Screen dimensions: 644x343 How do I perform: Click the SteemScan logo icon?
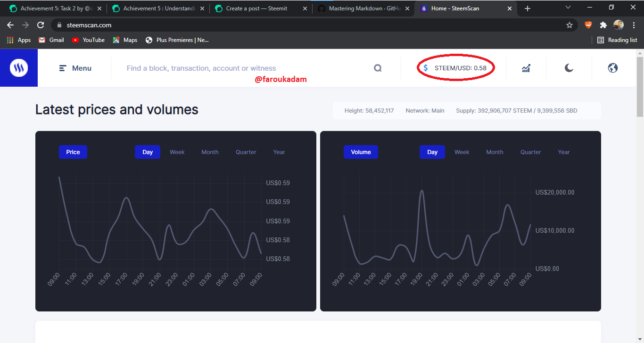pos(19,68)
